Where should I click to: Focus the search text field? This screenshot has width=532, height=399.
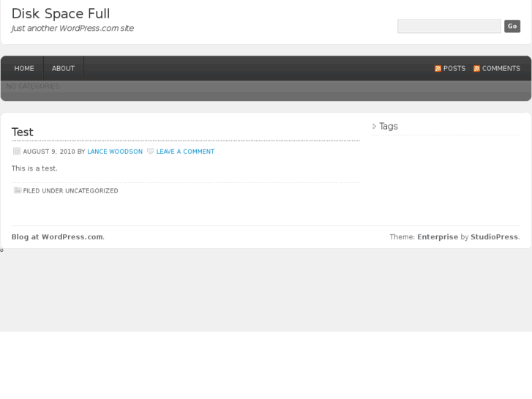tap(449, 26)
